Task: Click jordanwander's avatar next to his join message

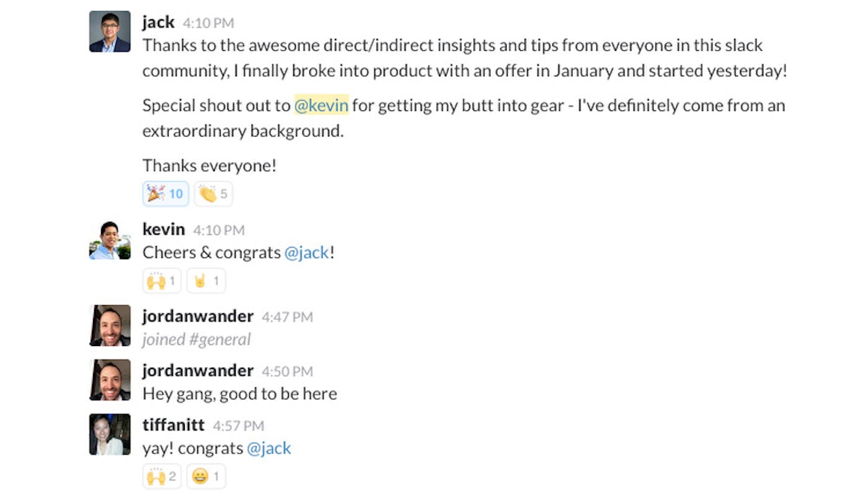Action: (x=109, y=325)
